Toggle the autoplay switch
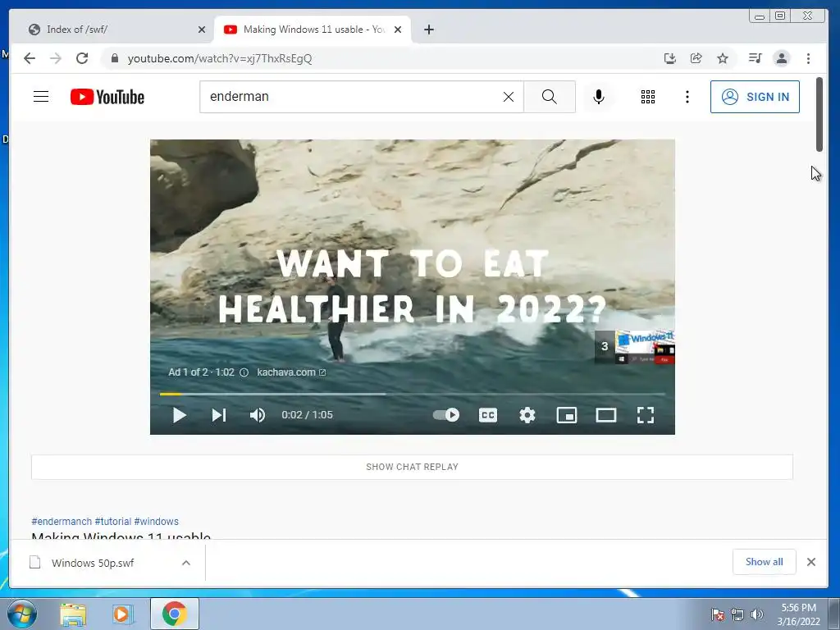 pyautogui.click(x=445, y=414)
